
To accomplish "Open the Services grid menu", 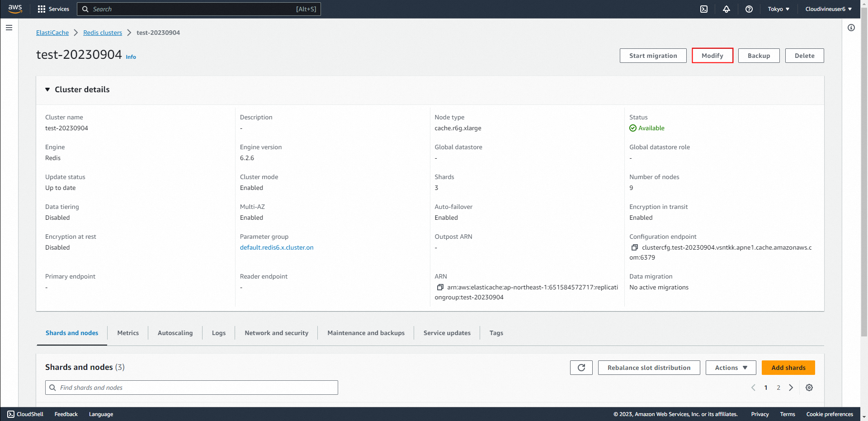I will pyautogui.click(x=53, y=9).
